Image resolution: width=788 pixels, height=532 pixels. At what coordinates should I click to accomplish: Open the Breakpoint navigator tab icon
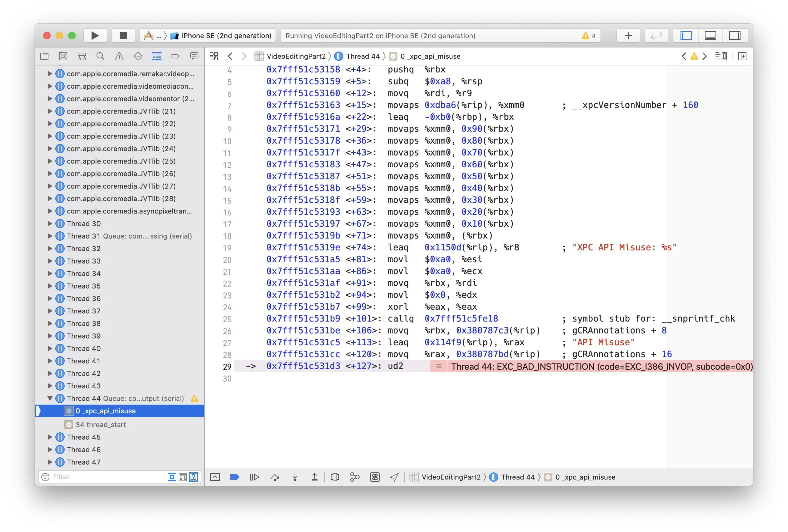pos(175,56)
